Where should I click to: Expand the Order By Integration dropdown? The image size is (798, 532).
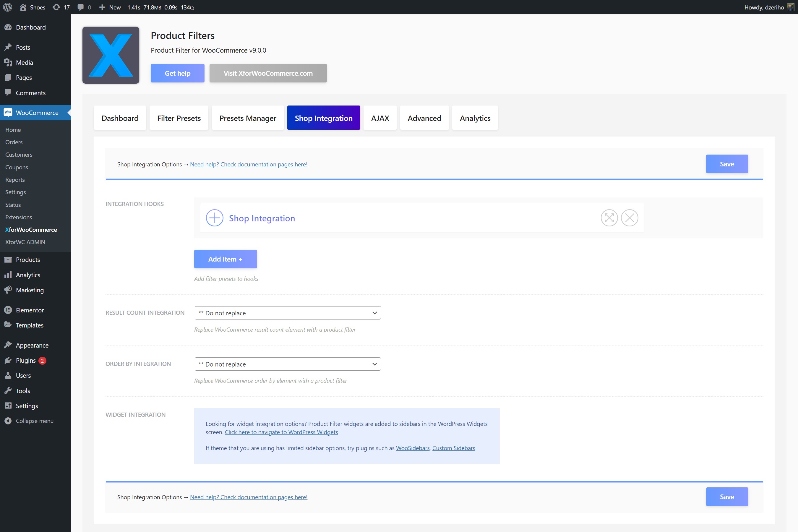point(287,364)
